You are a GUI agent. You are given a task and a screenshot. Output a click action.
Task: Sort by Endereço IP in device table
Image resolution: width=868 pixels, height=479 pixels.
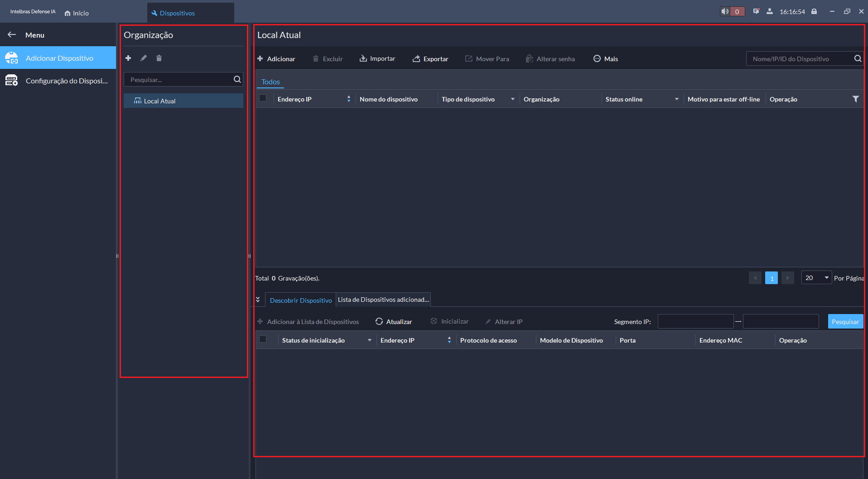tap(348, 99)
